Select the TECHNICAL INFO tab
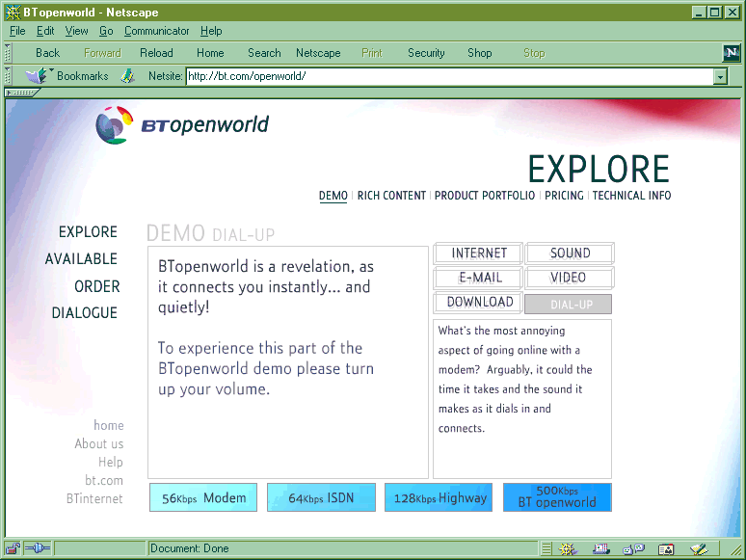The image size is (746, 560). 632,196
